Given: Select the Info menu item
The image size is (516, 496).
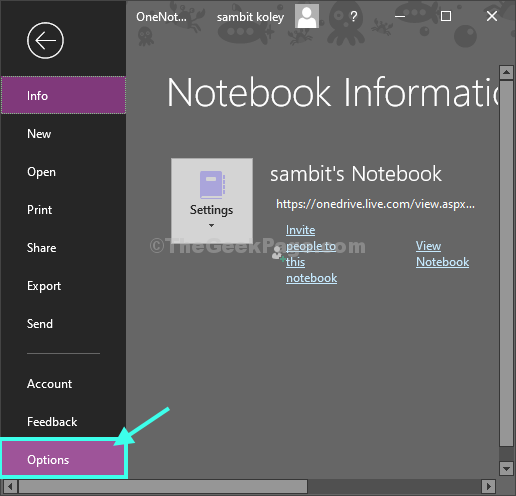Looking at the screenshot, I should coord(63,95).
